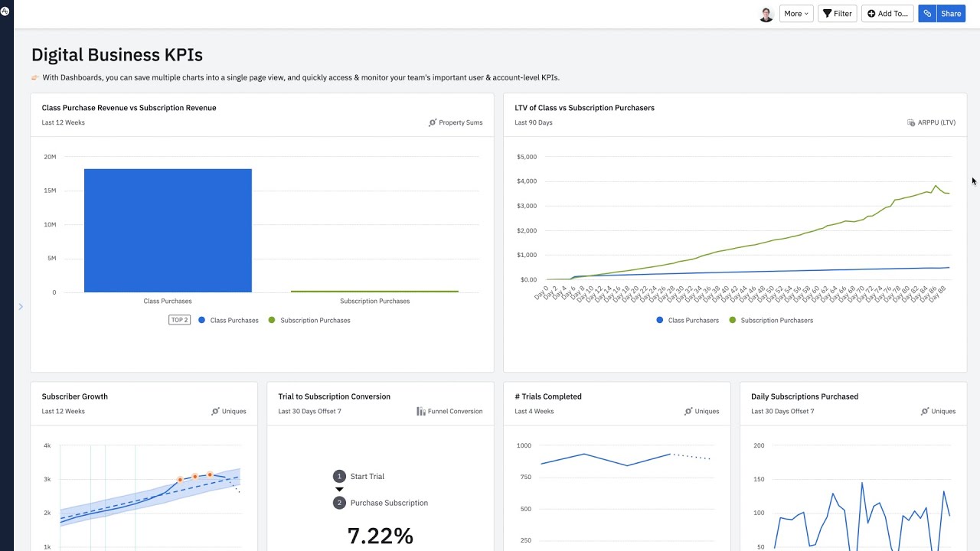This screenshot has width=980, height=551.
Task: Click Uniques icon on Daily Subscriptions Purchased
Action: coord(926,412)
